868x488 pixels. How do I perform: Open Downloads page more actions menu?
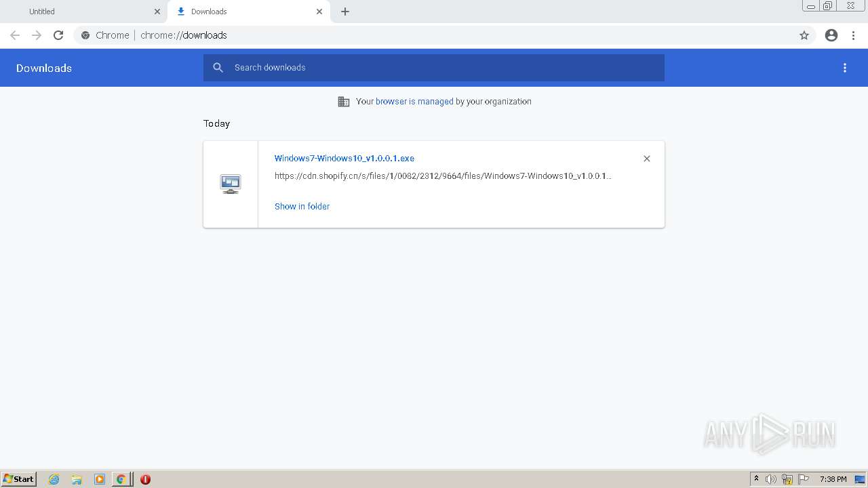click(845, 68)
